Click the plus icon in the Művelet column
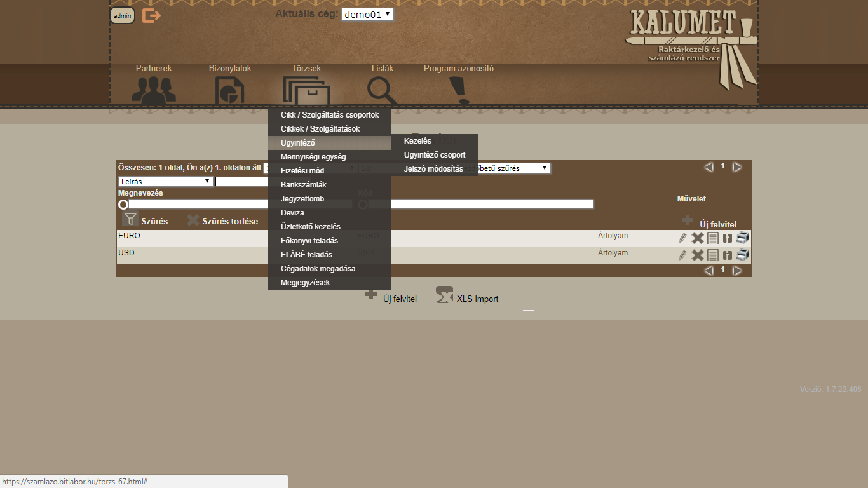The height and width of the screenshot is (488, 868). 688,220
